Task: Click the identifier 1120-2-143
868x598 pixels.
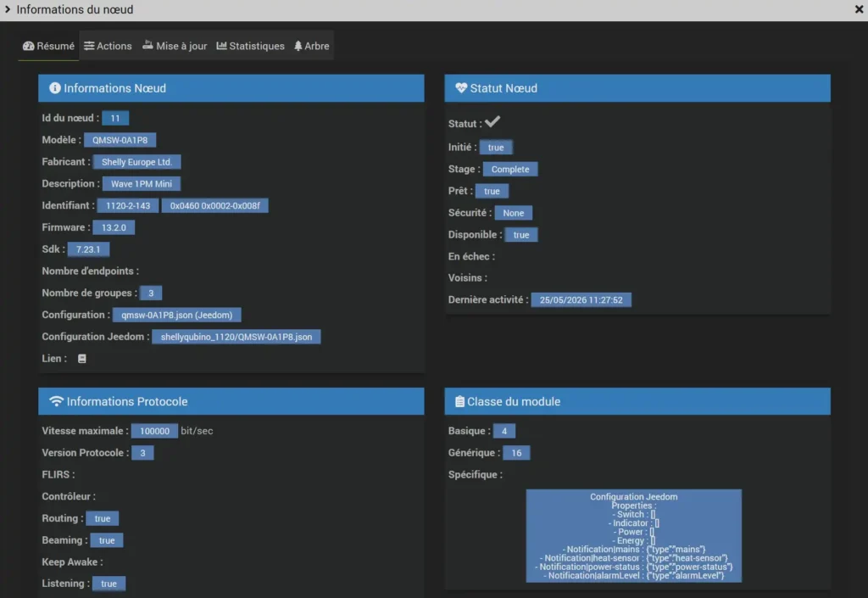Action: [x=128, y=205]
